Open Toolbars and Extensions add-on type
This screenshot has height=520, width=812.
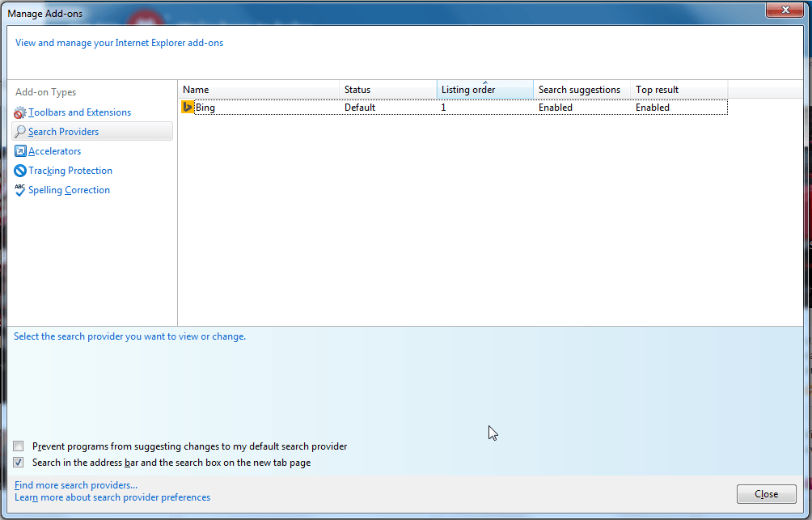80,112
